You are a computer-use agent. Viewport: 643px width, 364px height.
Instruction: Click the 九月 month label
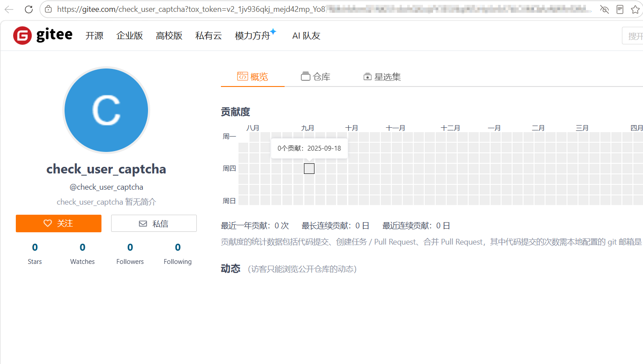click(x=307, y=128)
